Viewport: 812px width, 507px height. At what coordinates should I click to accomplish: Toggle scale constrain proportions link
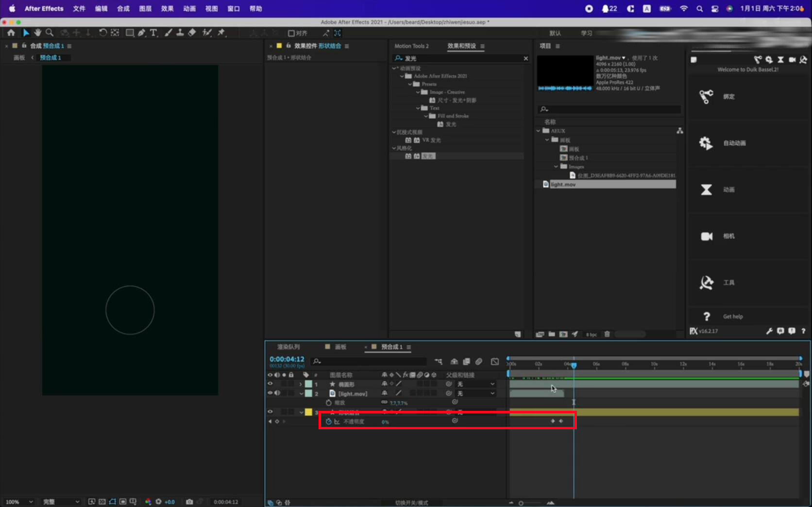[x=384, y=403]
